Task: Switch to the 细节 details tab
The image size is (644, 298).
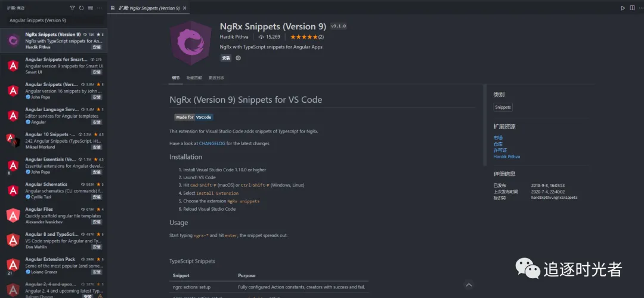Action: (176, 78)
